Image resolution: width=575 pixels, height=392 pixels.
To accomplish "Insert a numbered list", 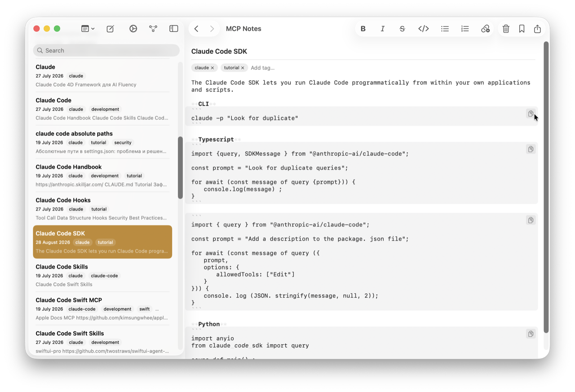I will [x=465, y=29].
